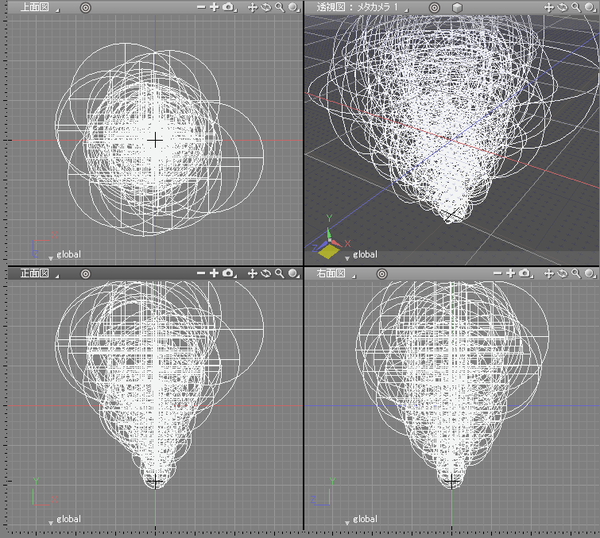Click the plus zoom-in icon in front view

tap(214, 273)
